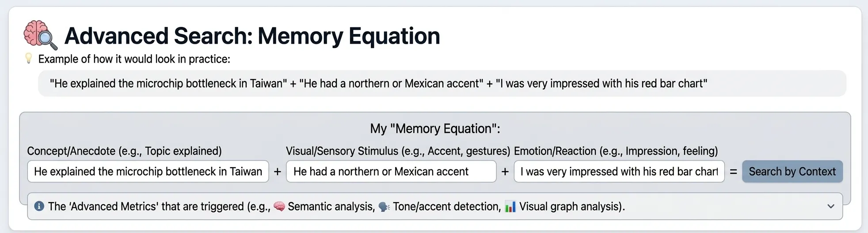
Task: Select the example equation quote box
Action: [x=442, y=83]
